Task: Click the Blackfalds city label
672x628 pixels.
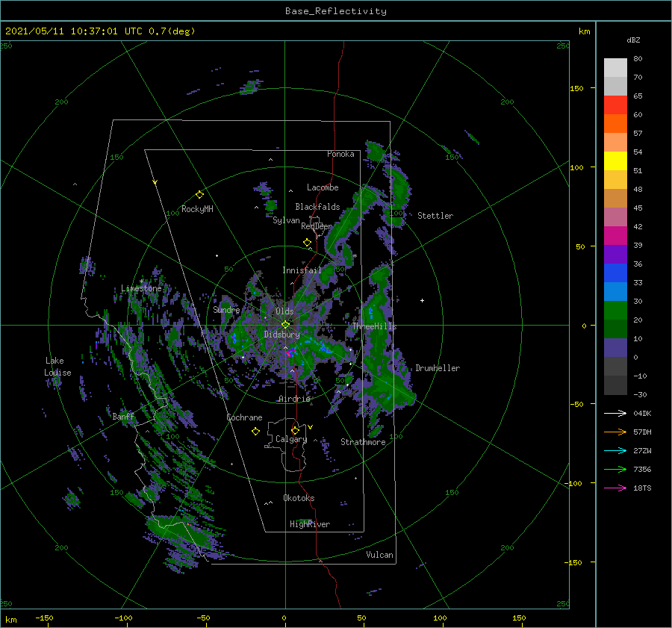Action: pyautogui.click(x=317, y=207)
